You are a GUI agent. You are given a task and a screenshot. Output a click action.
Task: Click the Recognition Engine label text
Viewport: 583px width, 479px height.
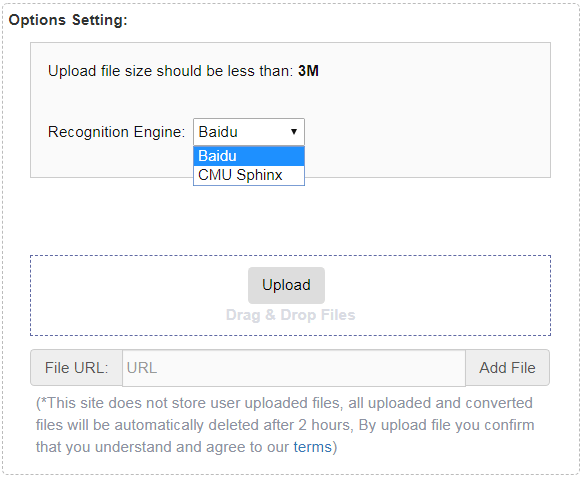[116, 132]
